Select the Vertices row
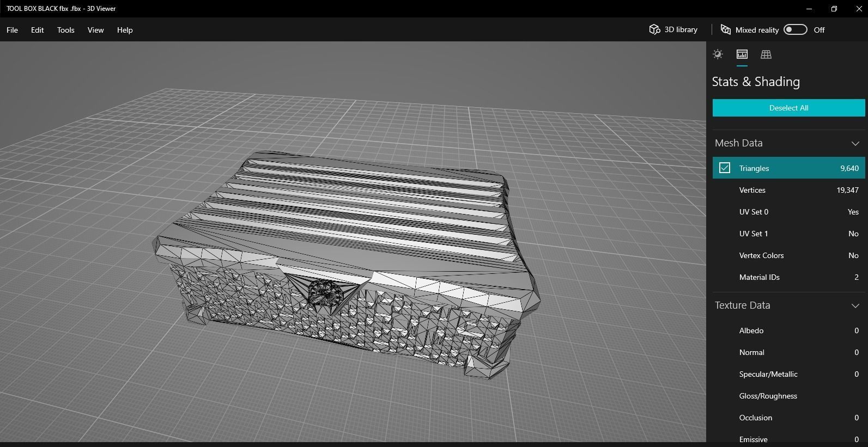868x447 pixels. [x=788, y=190]
